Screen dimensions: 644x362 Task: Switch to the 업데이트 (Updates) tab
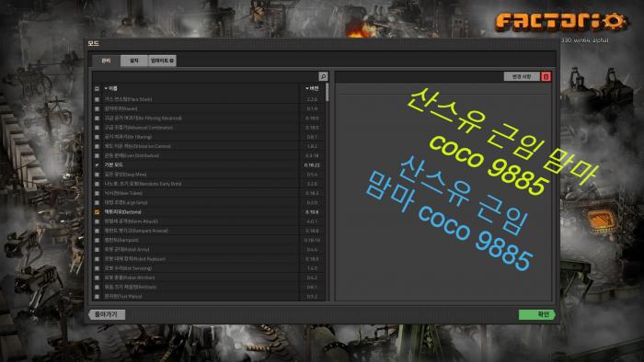(x=162, y=61)
